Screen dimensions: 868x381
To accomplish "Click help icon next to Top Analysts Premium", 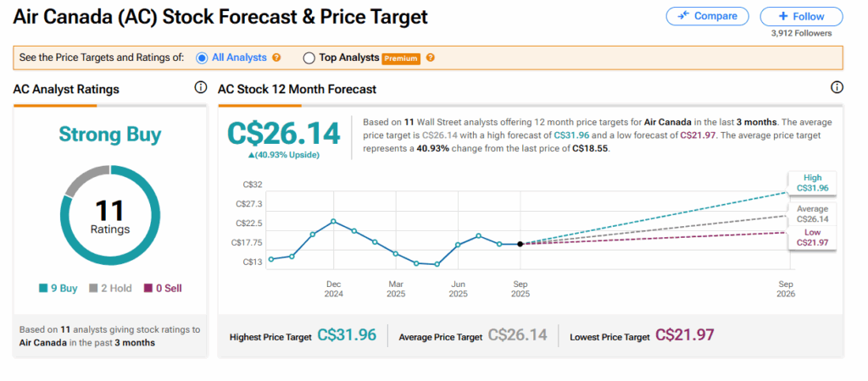I will pyautogui.click(x=431, y=58).
